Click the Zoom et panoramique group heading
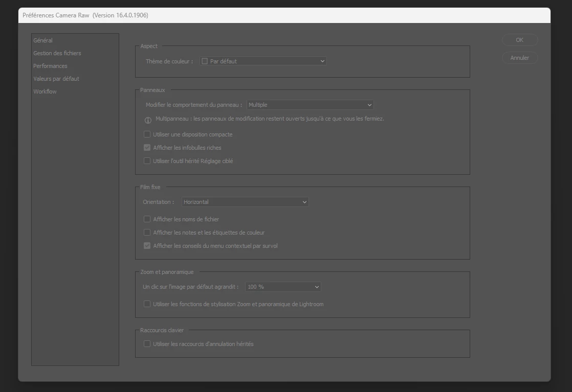Image resolution: width=572 pixels, height=392 pixels. point(167,272)
